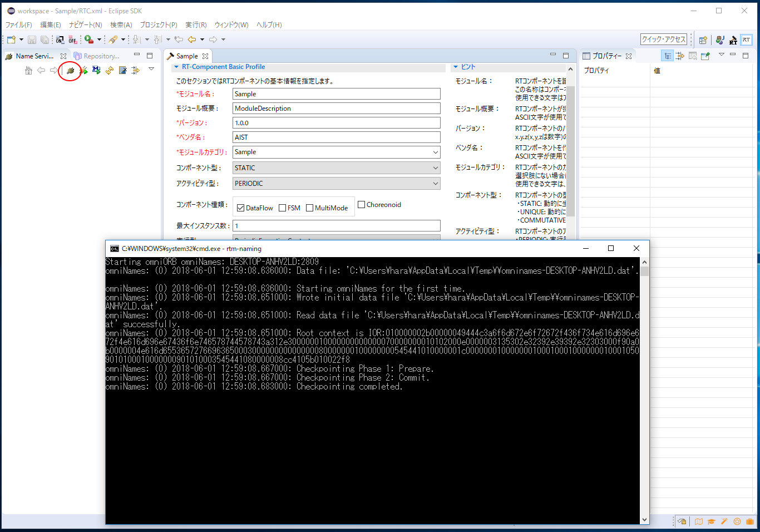Click the orange briefcase icon in status bar
The width and height of the screenshot is (760, 532).
coord(750,521)
